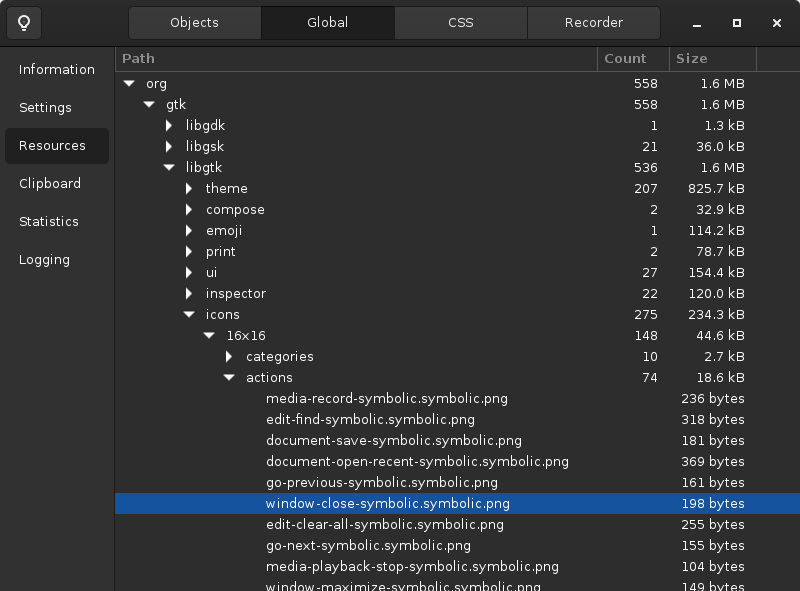Open the Settings sidebar section
Viewport: 800px width, 591px height.
[44, 107]
